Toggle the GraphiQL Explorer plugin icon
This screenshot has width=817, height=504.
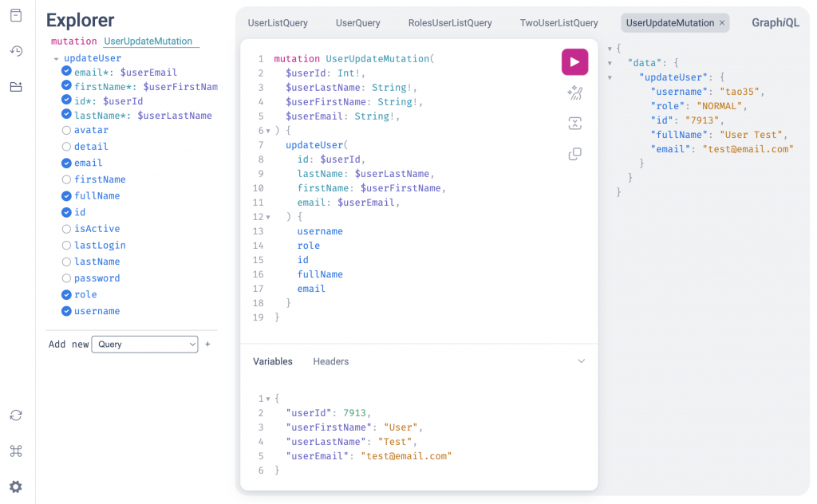[16, 86]
